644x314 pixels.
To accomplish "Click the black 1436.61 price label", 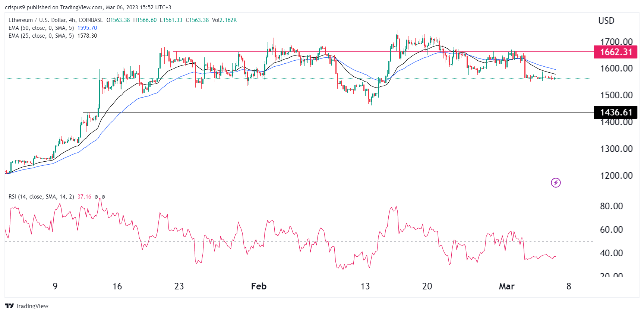I will click(615, 112).
